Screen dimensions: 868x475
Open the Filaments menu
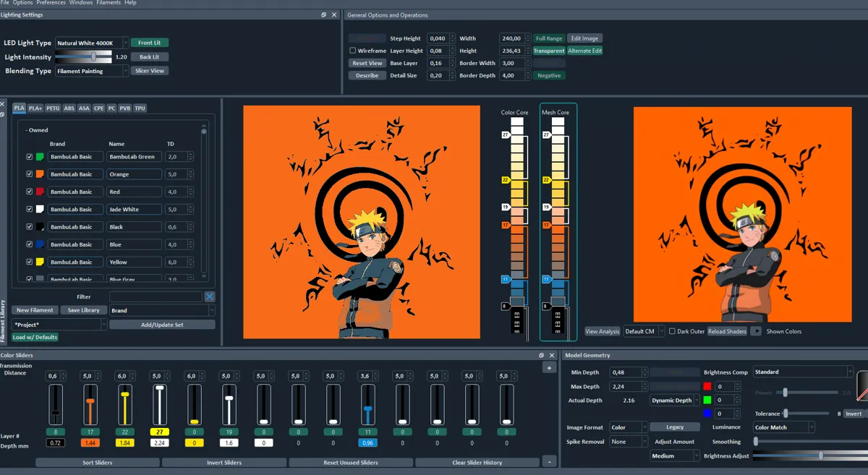(x=109, y=3)
